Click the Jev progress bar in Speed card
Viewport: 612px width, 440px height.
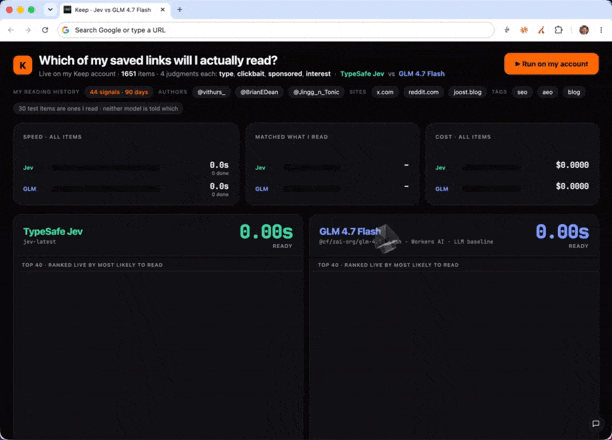106,168
